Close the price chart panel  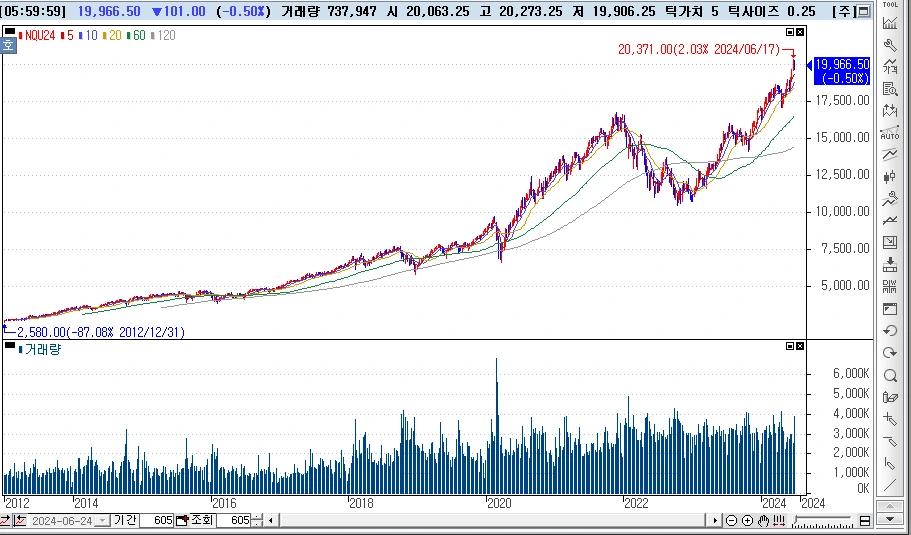[800, 32]
